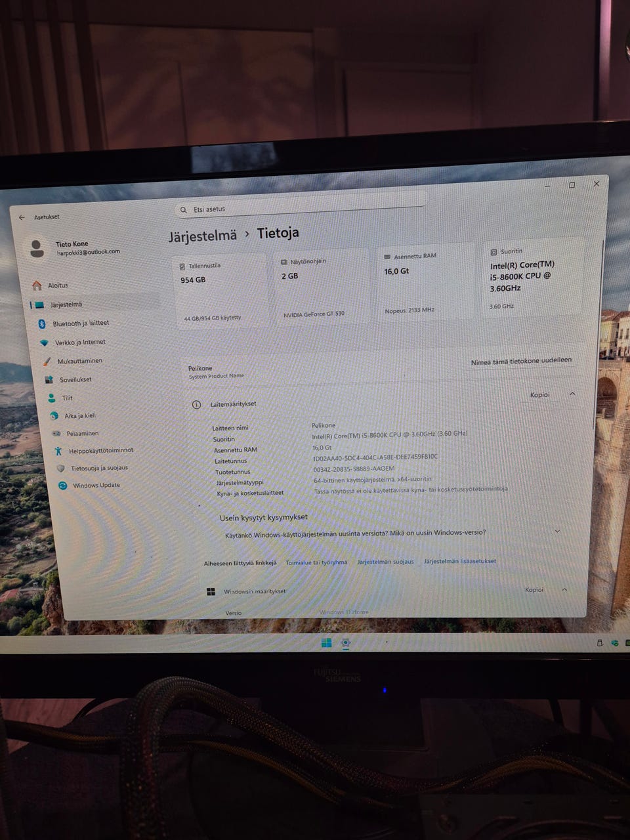Click the Nopeus: 2133 MHz text
The width and height of the screenshot is (630, 840).
point(409,310)
